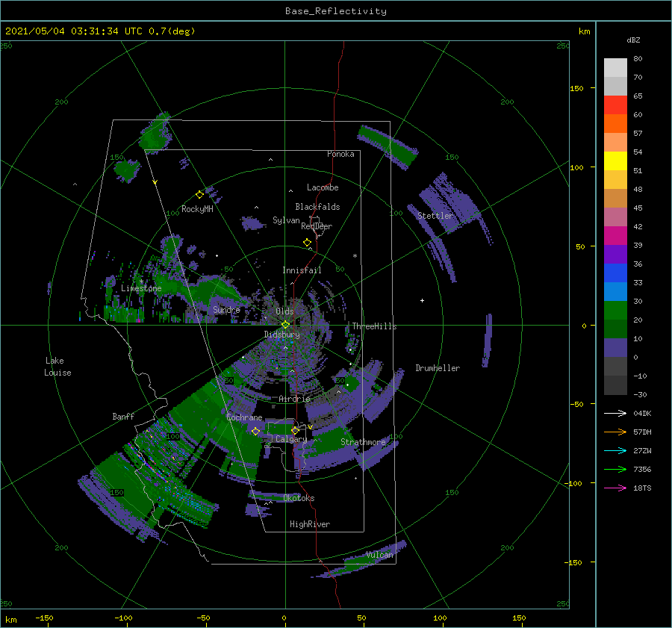This screenshot has height=628, width=672.
Task: Click the Drumheller label
Action: coord(438,368)
